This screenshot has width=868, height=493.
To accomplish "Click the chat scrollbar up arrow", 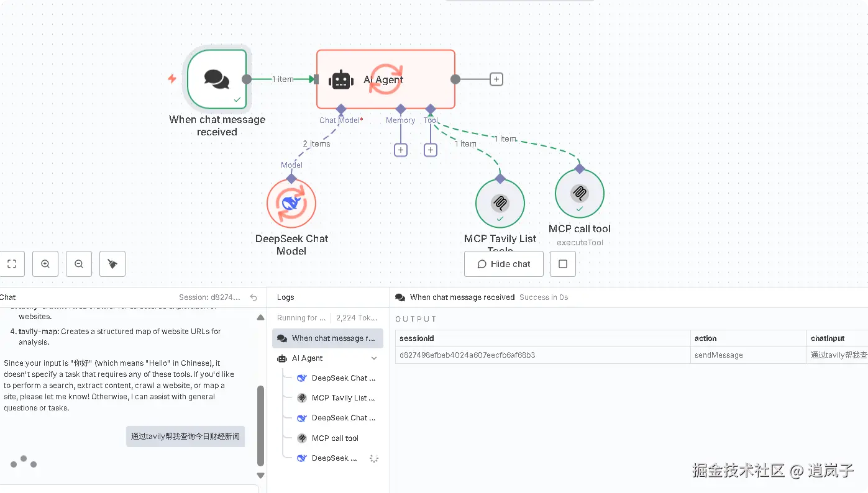I will (260, 317).
